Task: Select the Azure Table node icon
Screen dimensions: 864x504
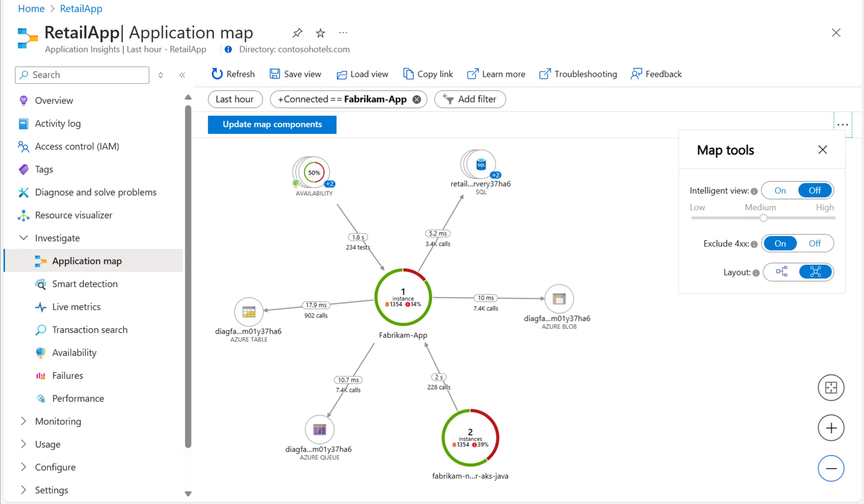Action: (x=249, y=312)
